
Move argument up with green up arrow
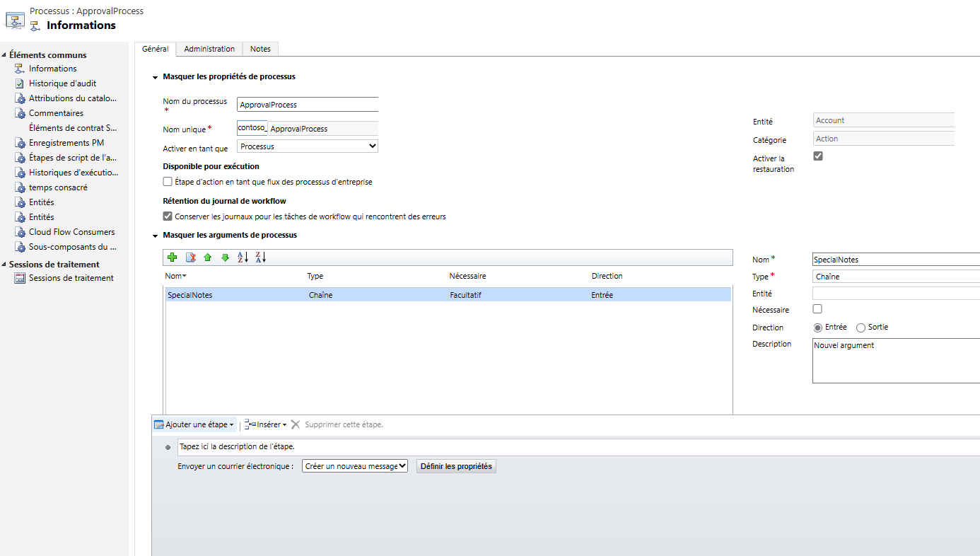(x=208, y=257)
